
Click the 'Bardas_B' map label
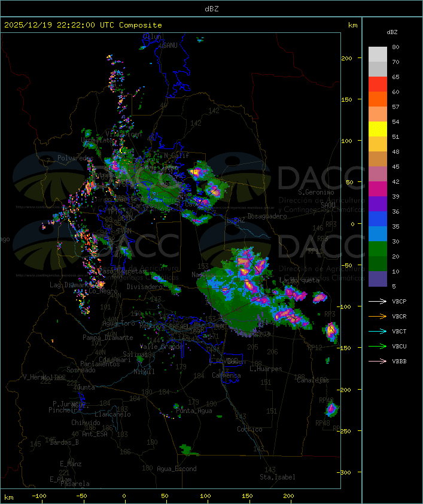pos(64,442)
